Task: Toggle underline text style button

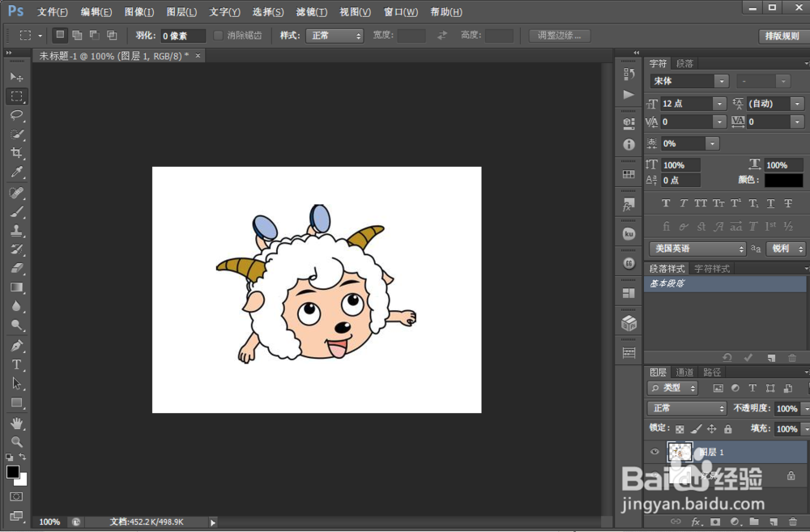Action: pos(771,203)
